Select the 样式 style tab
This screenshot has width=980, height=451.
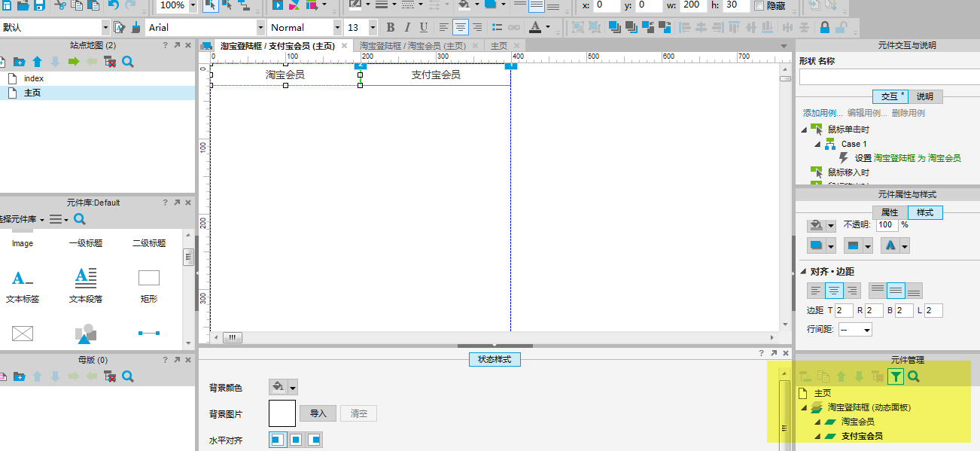(925, 212)
